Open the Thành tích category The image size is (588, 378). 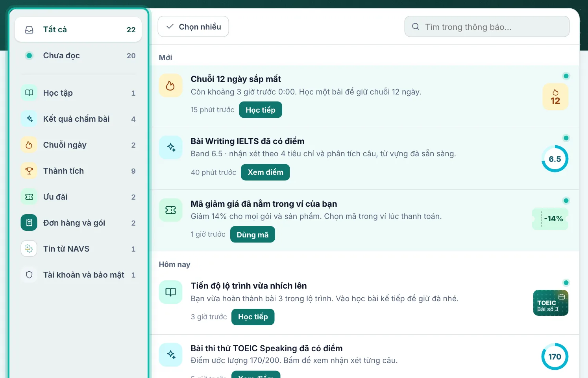(78, 171)
